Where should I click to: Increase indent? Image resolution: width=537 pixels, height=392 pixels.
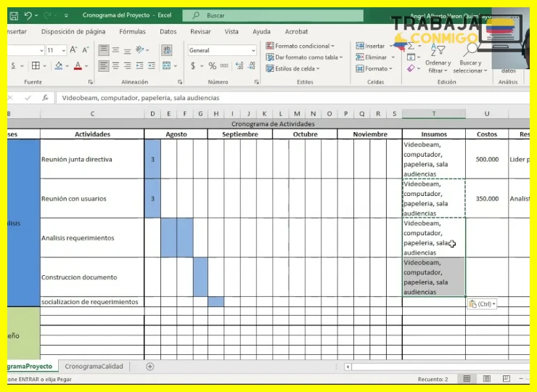(152, 65)
